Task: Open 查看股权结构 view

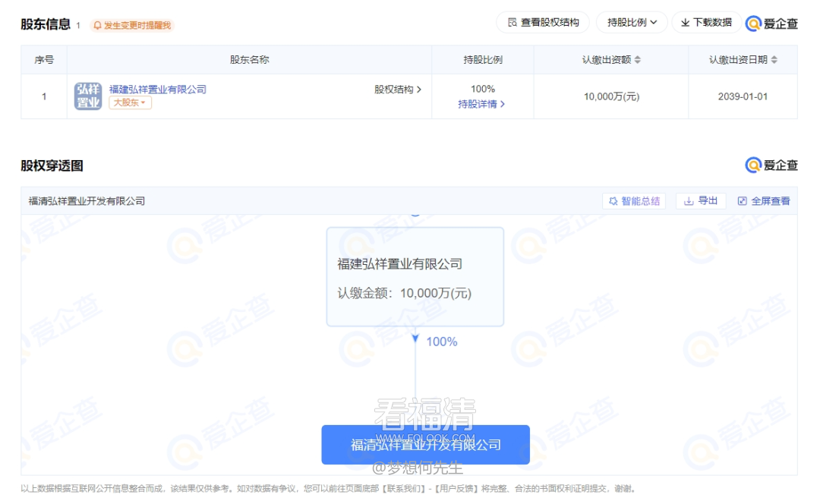Action: 543,23
